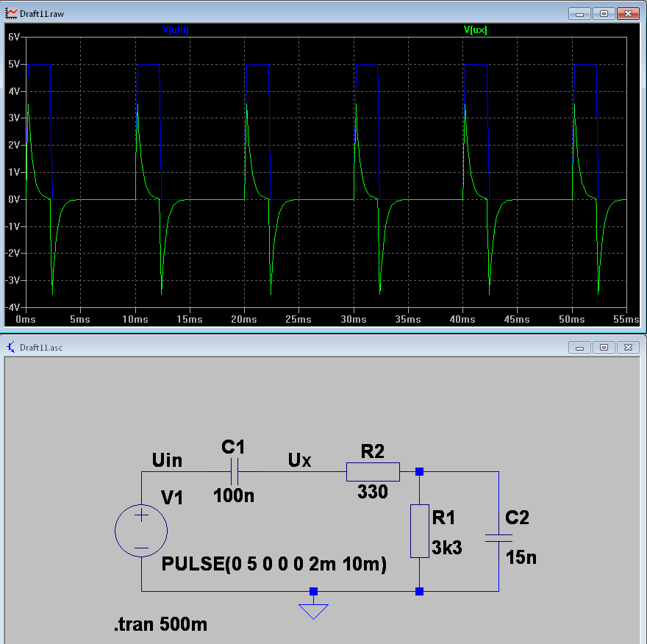Click the junction node above R1
This screenshot has height=644, width=647.
(x=420, y=471)
